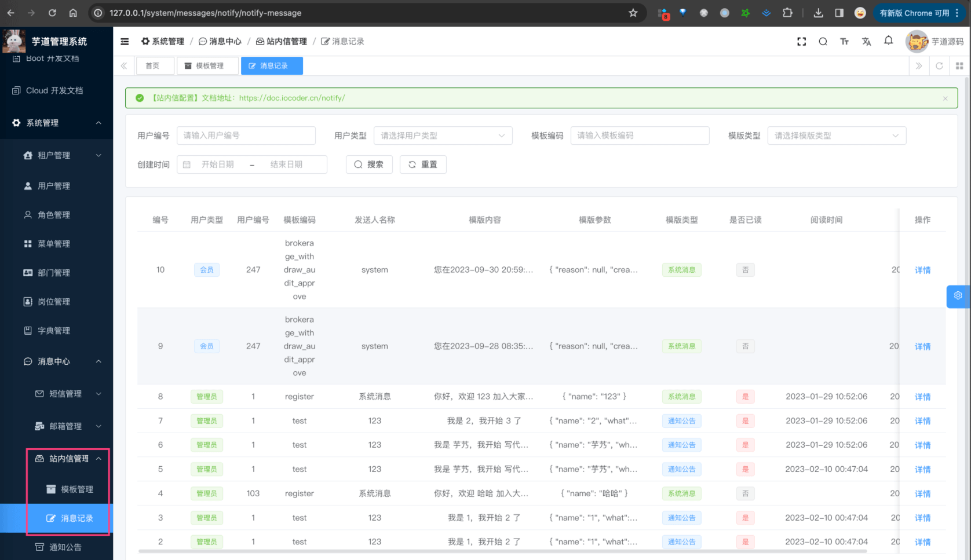Open global search with the magnifier icon
This screenshot has width=971, height=560.
[x=823, y=41]
